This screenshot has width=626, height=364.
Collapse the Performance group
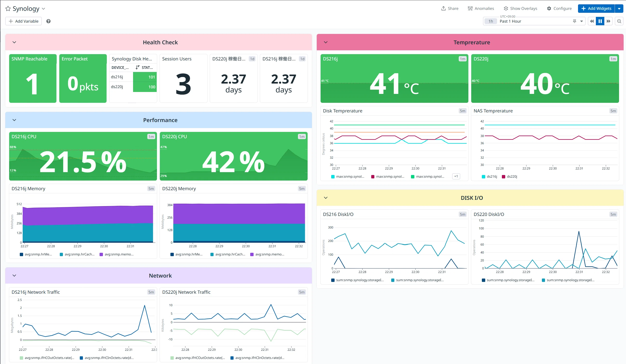(14, 120)
